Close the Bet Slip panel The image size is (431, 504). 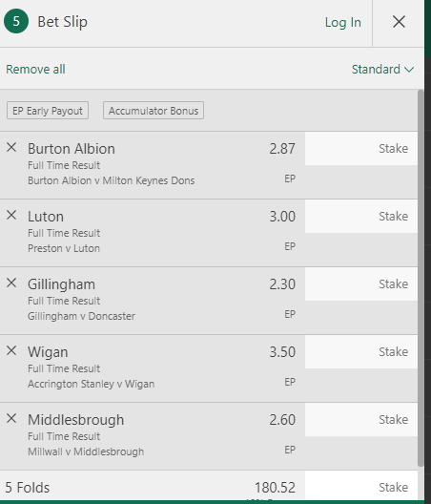(x=399, y=22)
